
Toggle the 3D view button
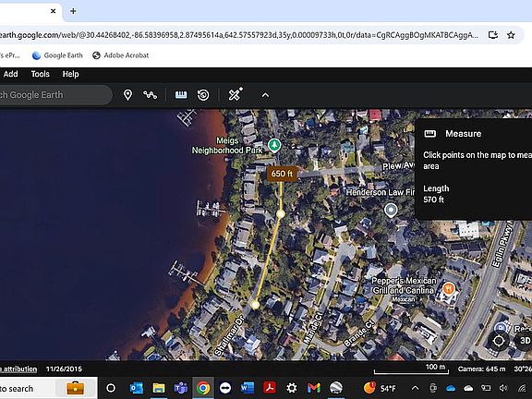pyautogui.click(x=525, y=340)
